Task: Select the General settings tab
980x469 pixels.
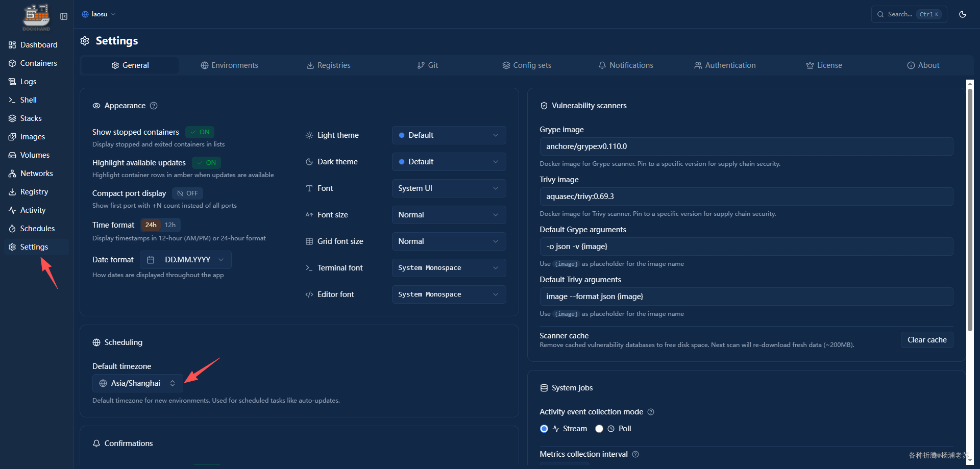Action: point(130,65)
